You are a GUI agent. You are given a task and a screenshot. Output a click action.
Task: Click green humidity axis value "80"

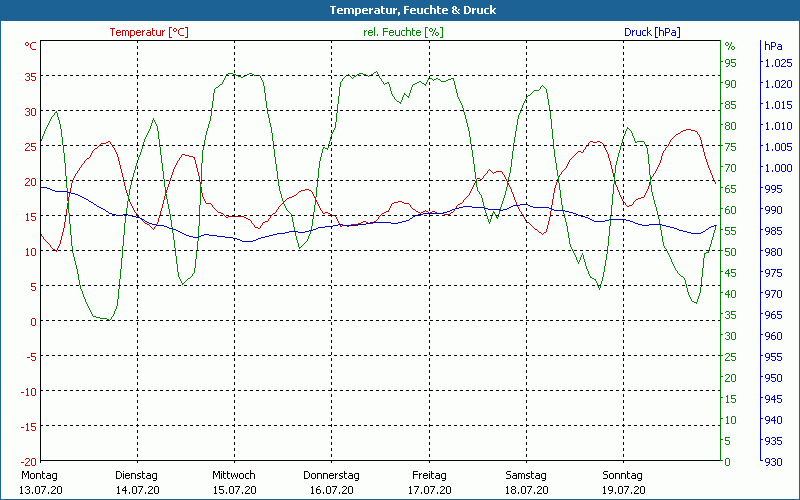click(731, 126)
